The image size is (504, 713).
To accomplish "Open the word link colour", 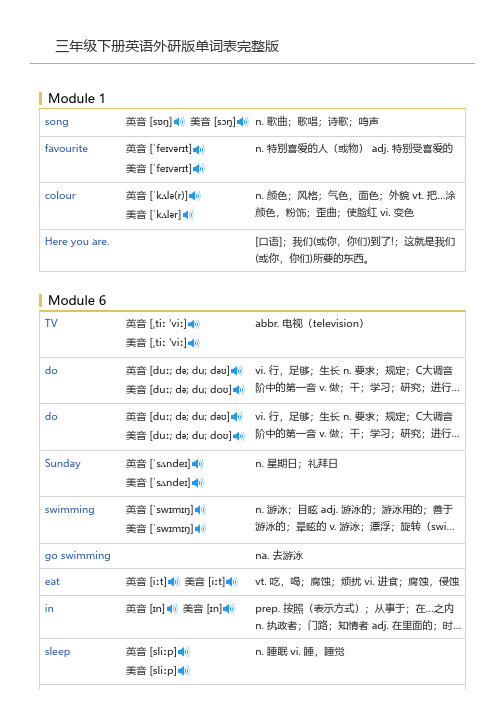I will point(60,196).
